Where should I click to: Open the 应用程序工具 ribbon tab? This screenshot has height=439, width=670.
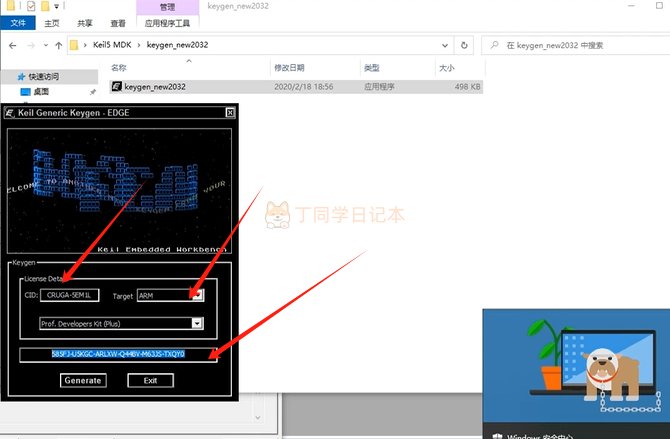pos(167,23)
